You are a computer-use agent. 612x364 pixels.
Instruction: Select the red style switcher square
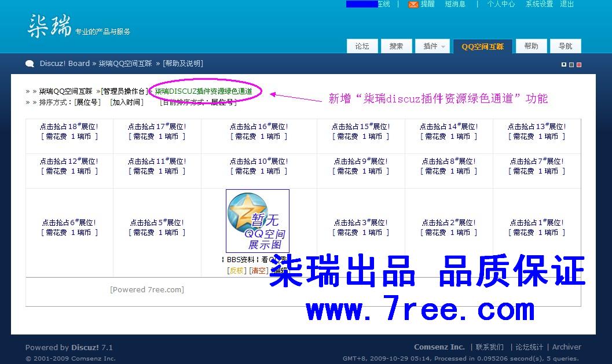coord(579,65)
